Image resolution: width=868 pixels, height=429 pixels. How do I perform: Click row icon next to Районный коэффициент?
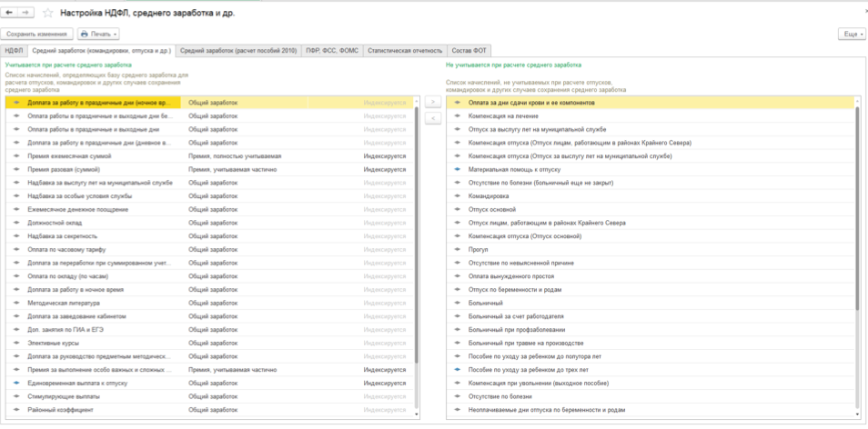(x=16, y=410)
